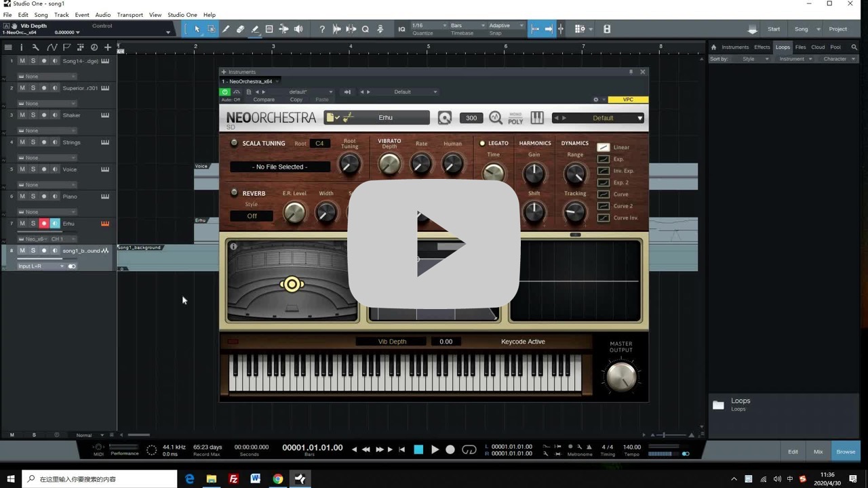
Task: Select the Inv. Exp. dynamics curve
Action: point(603,171)
